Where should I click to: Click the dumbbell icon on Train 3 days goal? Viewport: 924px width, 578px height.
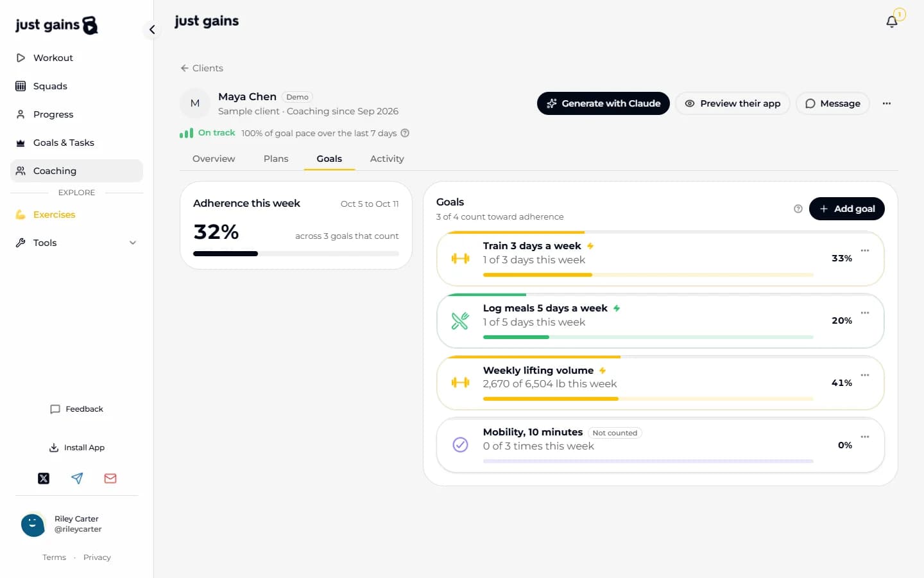pyautogui.click(x=460, y=259)
